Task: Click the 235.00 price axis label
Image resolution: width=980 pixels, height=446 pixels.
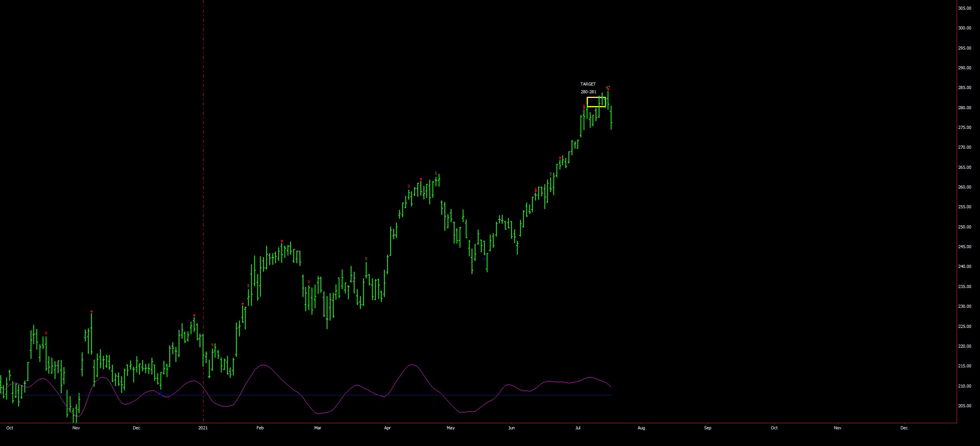Action: 964,286
